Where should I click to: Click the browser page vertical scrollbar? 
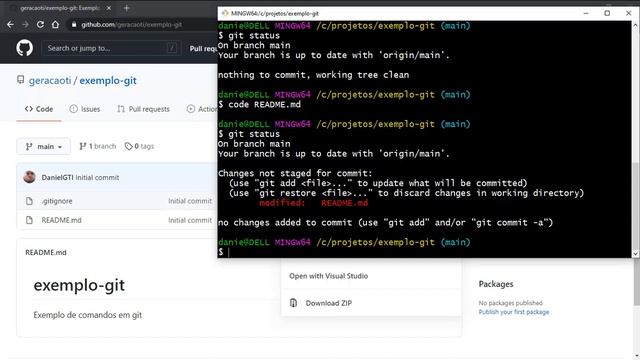point(637,282)
